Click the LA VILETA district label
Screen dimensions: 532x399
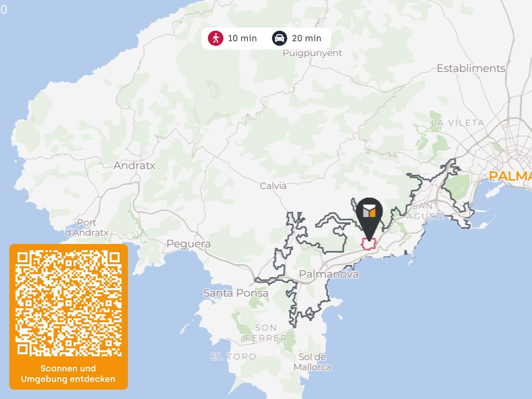click(458, 123)
